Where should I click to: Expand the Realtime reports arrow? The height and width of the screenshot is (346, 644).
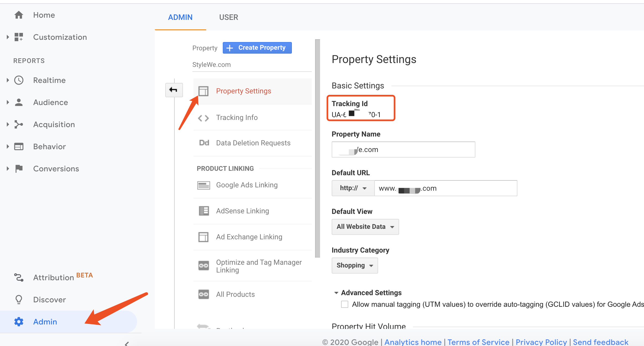tap(8, 80)
